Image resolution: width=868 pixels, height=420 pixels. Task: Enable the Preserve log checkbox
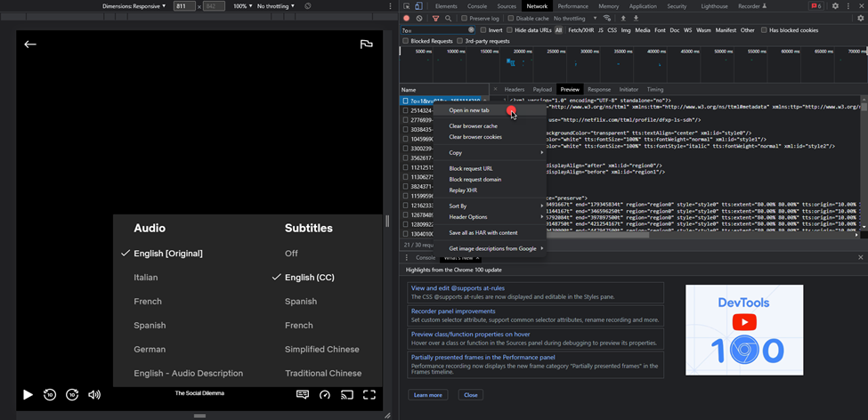click(465, 18)
